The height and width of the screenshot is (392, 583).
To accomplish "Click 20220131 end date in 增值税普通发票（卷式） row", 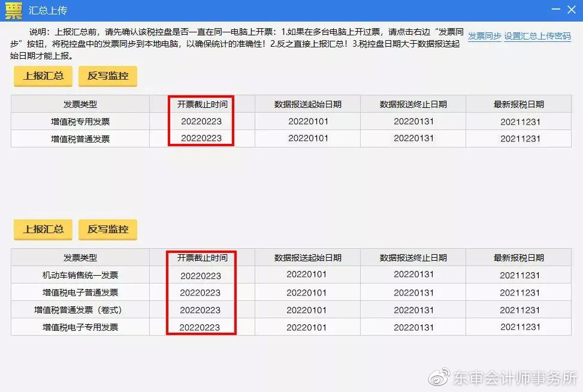I will point(414,310).
